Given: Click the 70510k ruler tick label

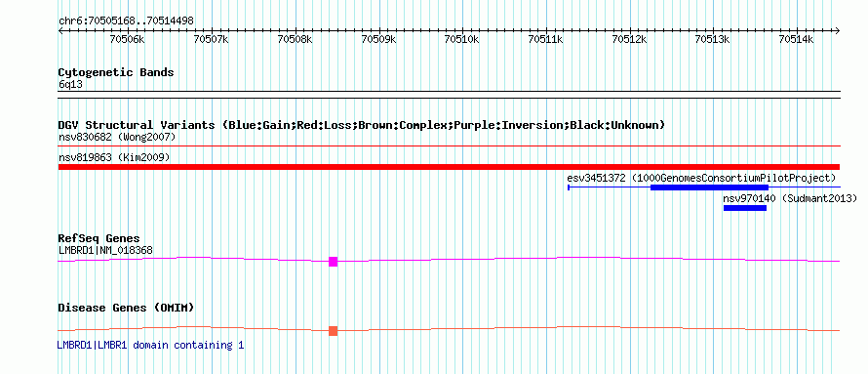Looking at the screenshot, I should (x=462, y=39).
